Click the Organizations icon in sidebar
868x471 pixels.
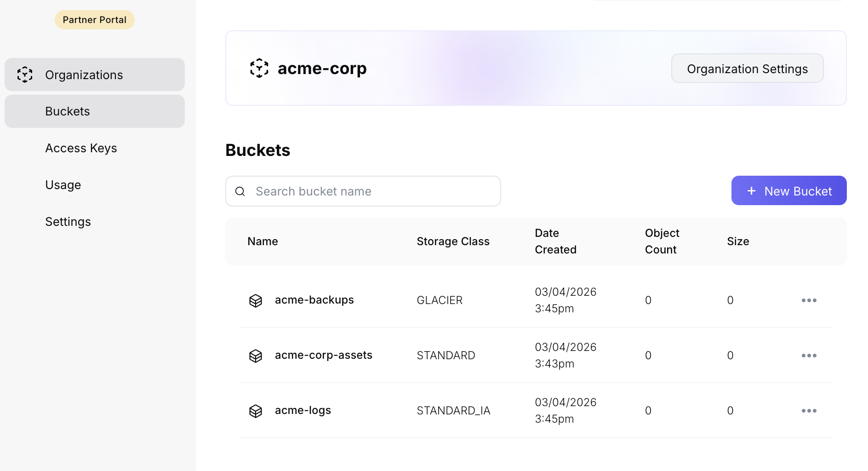[25, 75]
